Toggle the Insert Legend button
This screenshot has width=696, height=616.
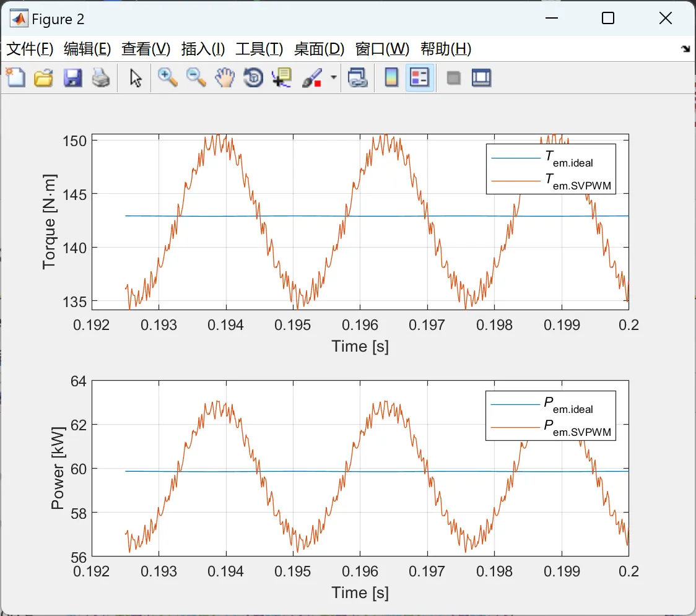[419, 78]
